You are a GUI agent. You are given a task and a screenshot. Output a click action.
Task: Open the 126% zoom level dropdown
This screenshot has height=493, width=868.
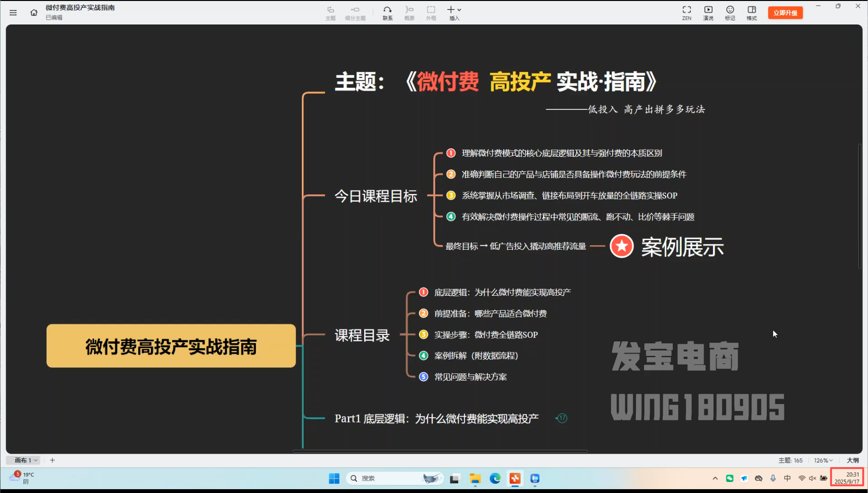(823, 460)
